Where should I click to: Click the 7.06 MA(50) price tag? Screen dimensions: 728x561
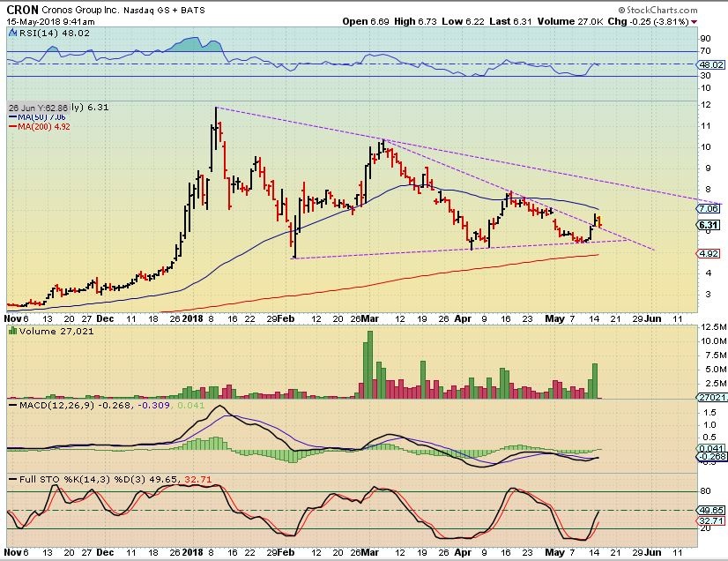tap(709, 209)
